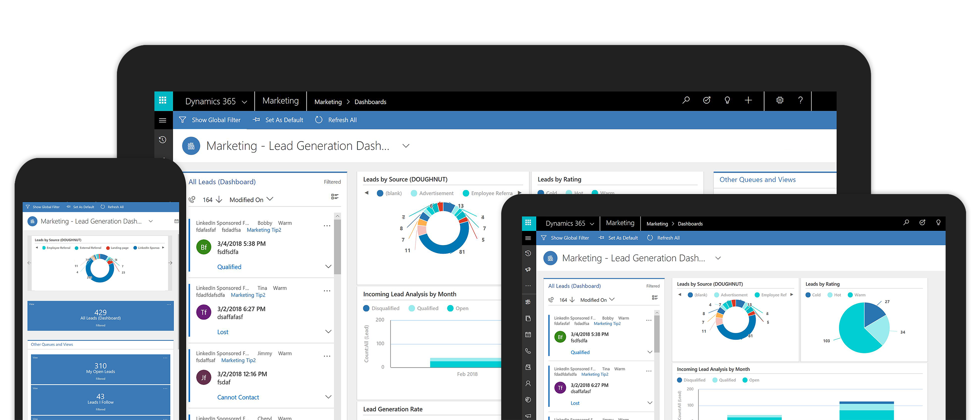Open the ellipsis on Tina's lead card, large tablet
This screenshot has height=420, width=980.
tap(327, 291)
